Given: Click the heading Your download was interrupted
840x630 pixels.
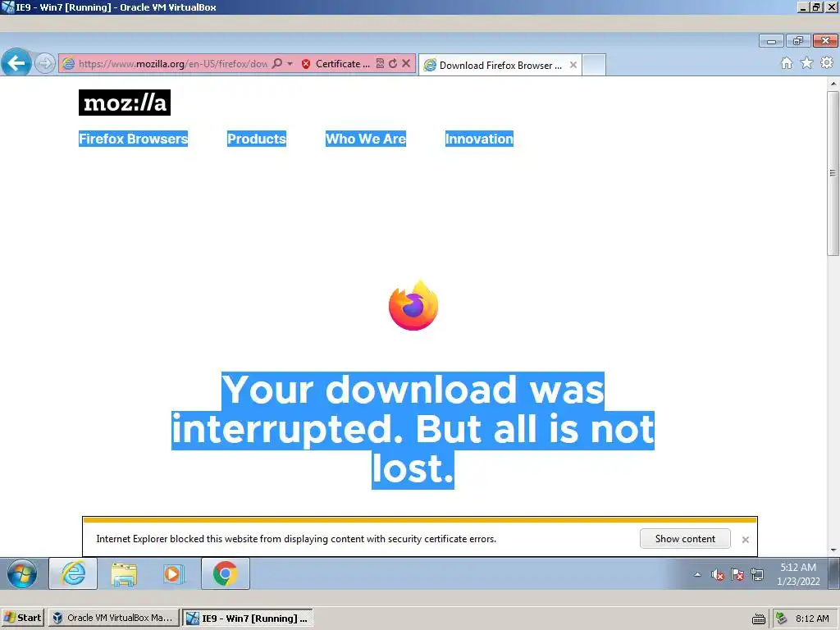Looking at the screenshot, I should 413,430.
